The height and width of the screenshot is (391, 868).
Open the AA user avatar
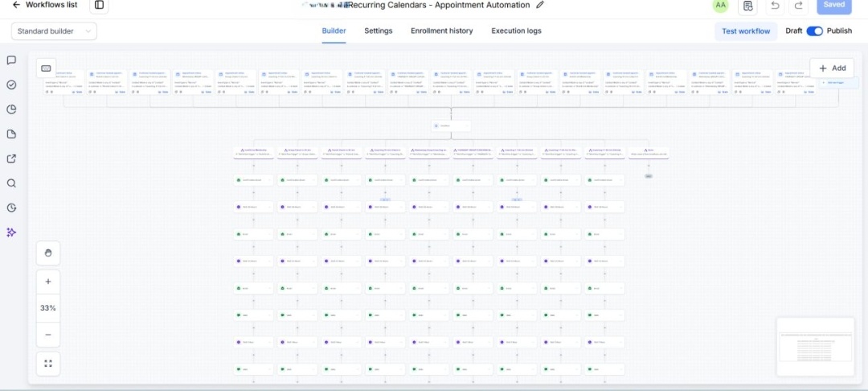720,5
